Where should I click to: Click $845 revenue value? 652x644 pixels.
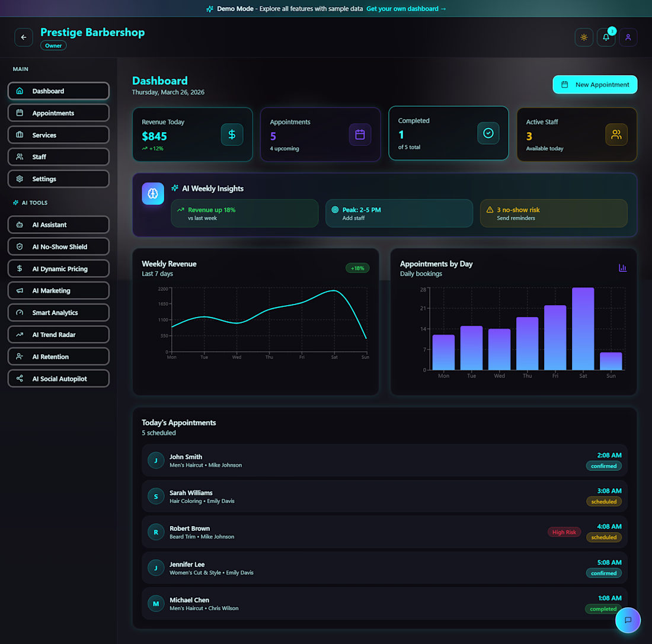point(154,136)
